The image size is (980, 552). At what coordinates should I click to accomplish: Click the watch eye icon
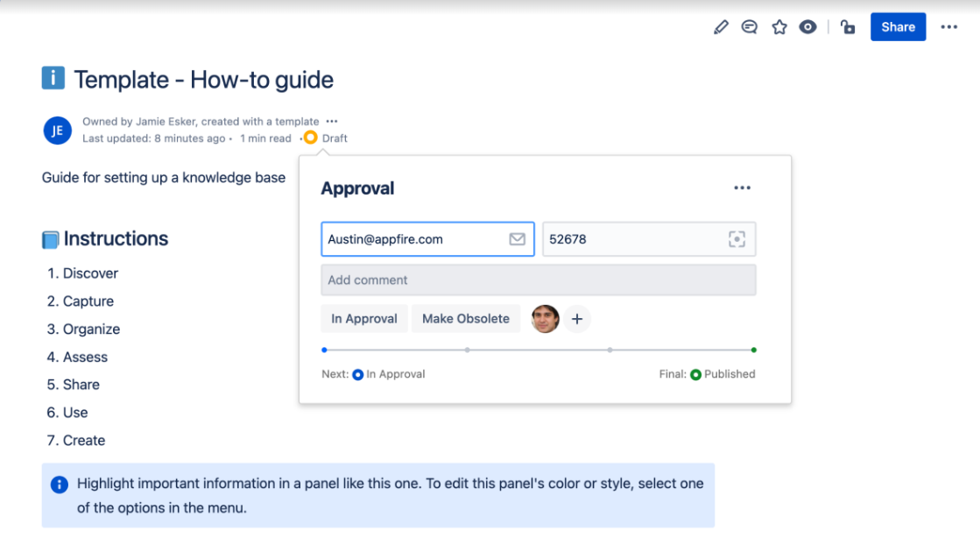(x=807, y=26)
